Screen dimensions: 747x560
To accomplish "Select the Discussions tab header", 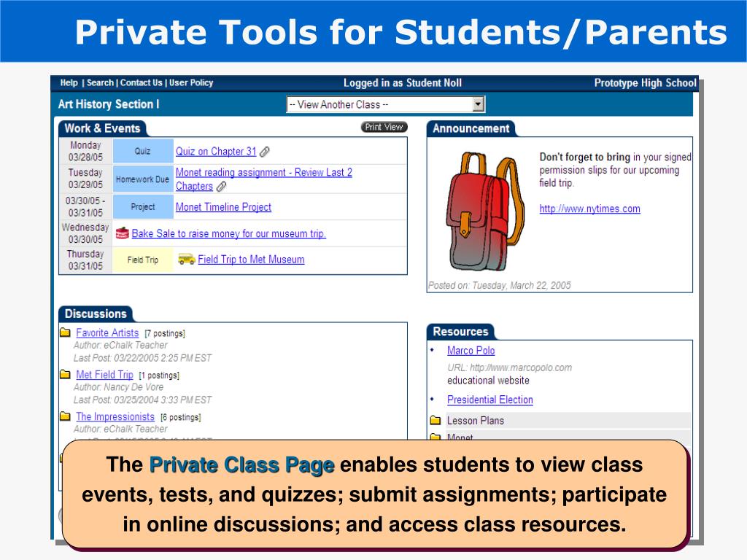I will (96, 314).
